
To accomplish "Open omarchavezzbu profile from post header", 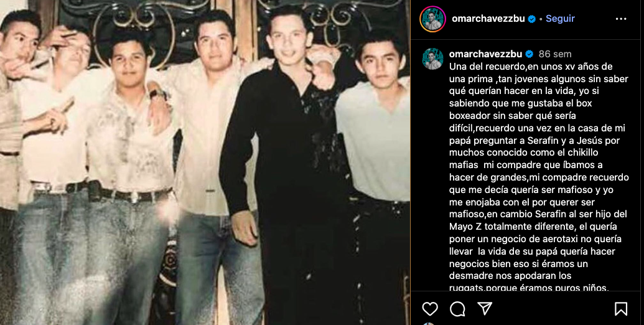I will point(488,19).
